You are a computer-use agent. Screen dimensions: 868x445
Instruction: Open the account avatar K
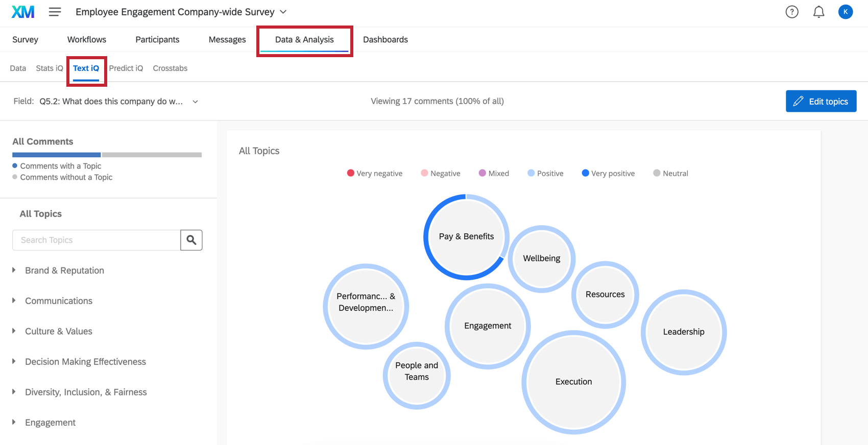point(846,12)
